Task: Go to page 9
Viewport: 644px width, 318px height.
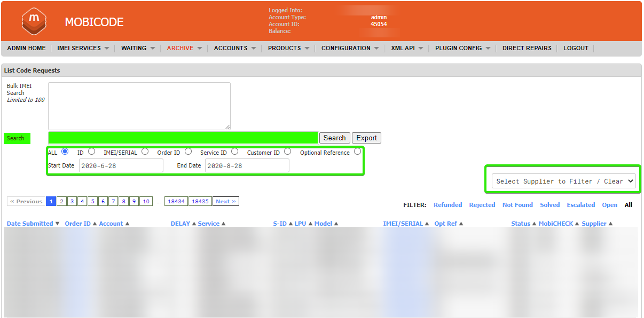Action: [134, 201]
